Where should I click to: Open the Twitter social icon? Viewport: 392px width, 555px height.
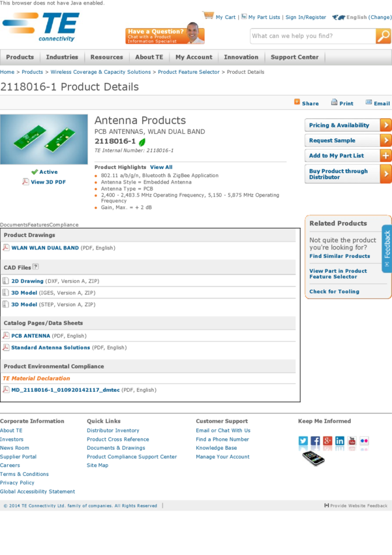[x=303, y=441]
